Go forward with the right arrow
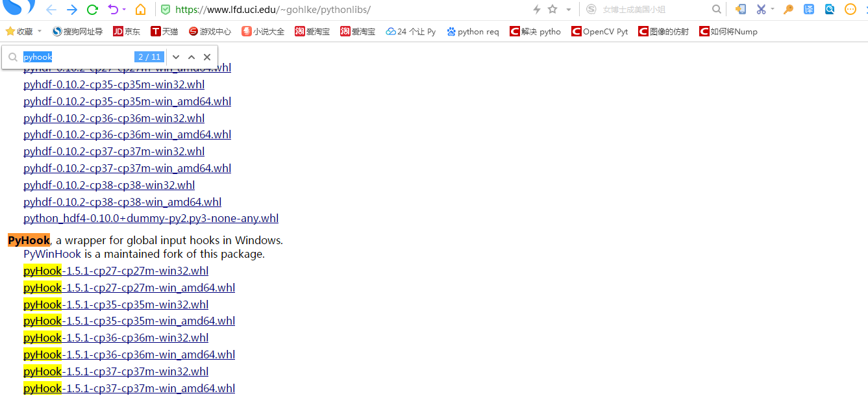This screenshot has height=398, width=868. pos(72,10)
